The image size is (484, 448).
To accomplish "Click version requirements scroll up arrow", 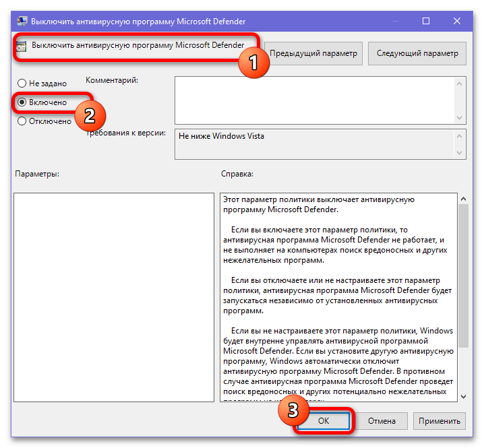I will click(x=459, y=136).
